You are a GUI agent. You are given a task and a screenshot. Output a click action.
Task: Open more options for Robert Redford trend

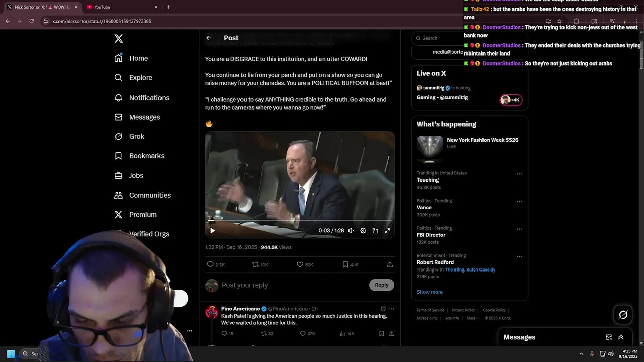[519, 256]
